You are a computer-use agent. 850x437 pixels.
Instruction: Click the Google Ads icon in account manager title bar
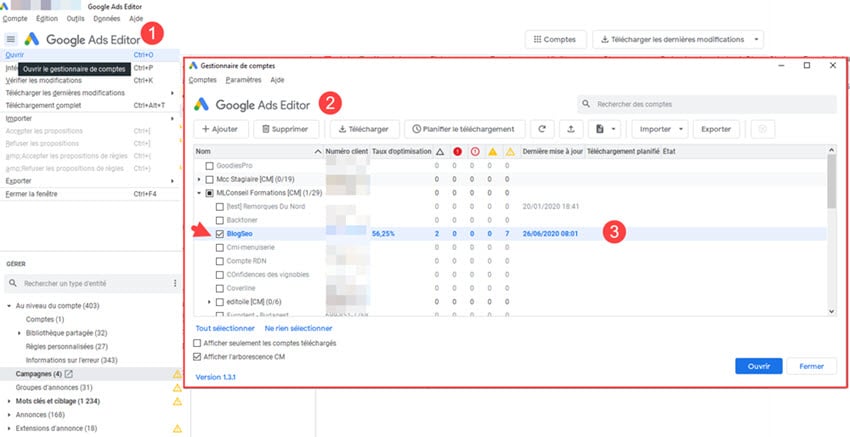point(193,66)
